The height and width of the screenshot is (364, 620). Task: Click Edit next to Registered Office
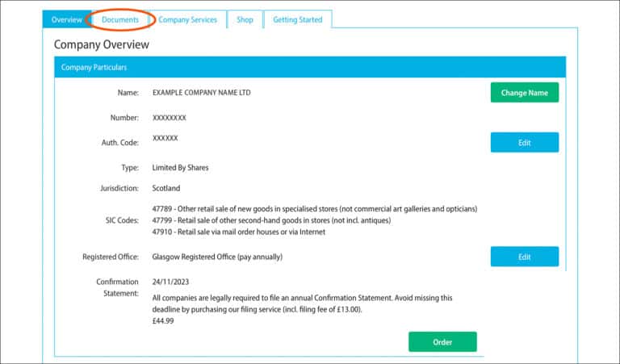524,257
